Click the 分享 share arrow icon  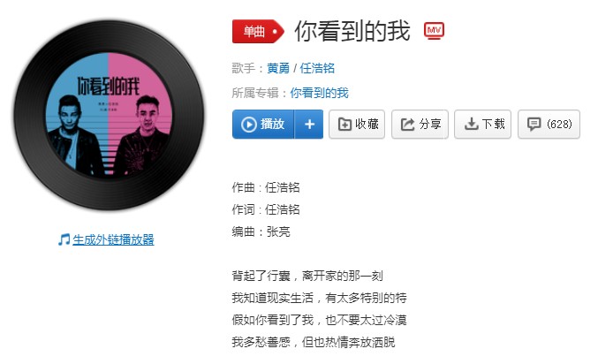coord(407,124)
